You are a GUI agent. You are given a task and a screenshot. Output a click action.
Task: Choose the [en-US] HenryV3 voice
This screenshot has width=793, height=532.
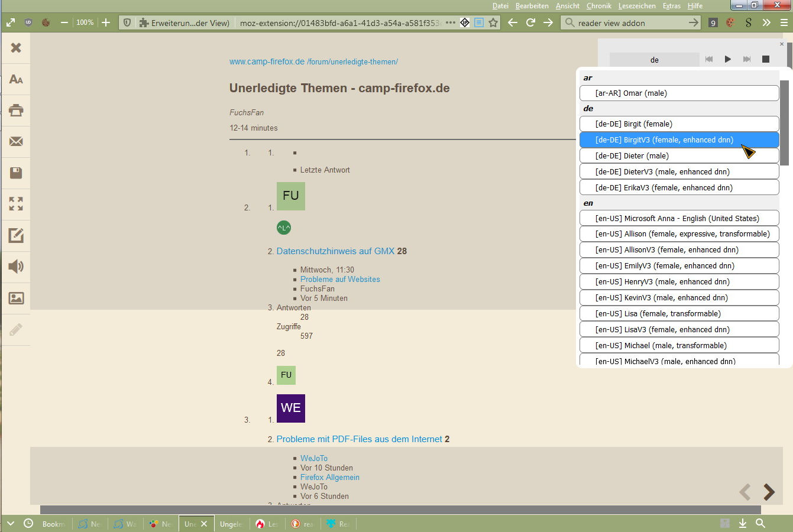click(x=679, y=281)
